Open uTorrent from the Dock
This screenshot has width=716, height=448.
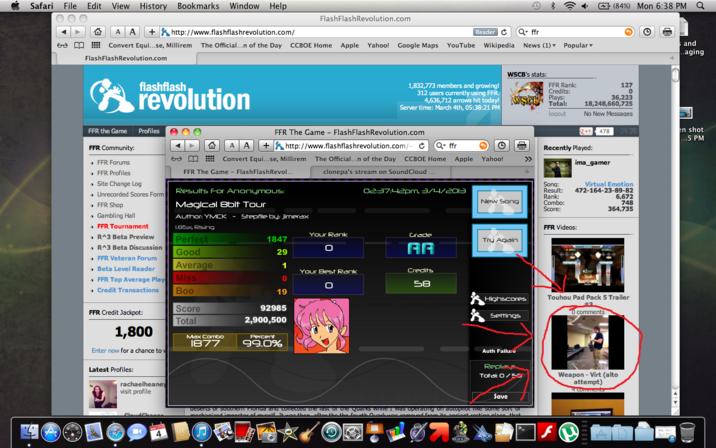click(569, 432)
